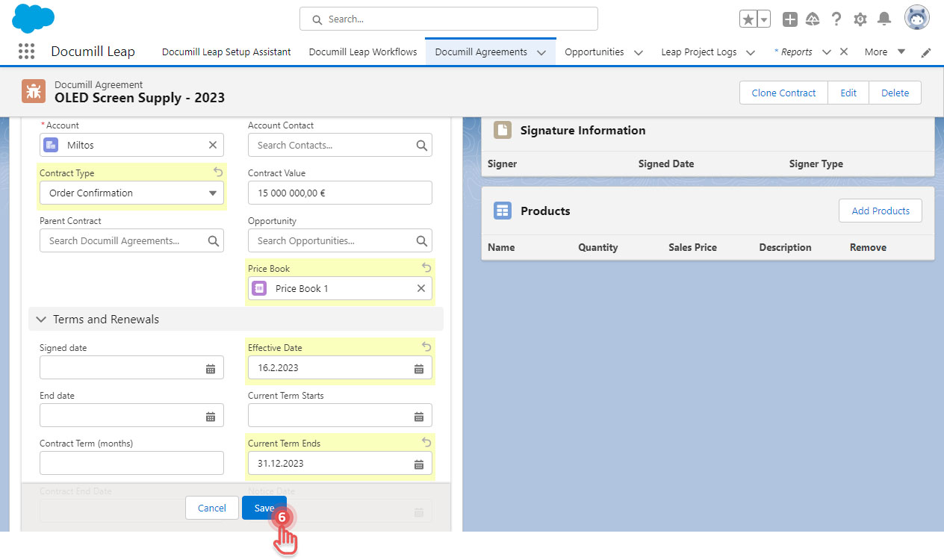This screenshot has width=944, height=560.
Task: Click the Help question mark icon
Action: [836, 19]
